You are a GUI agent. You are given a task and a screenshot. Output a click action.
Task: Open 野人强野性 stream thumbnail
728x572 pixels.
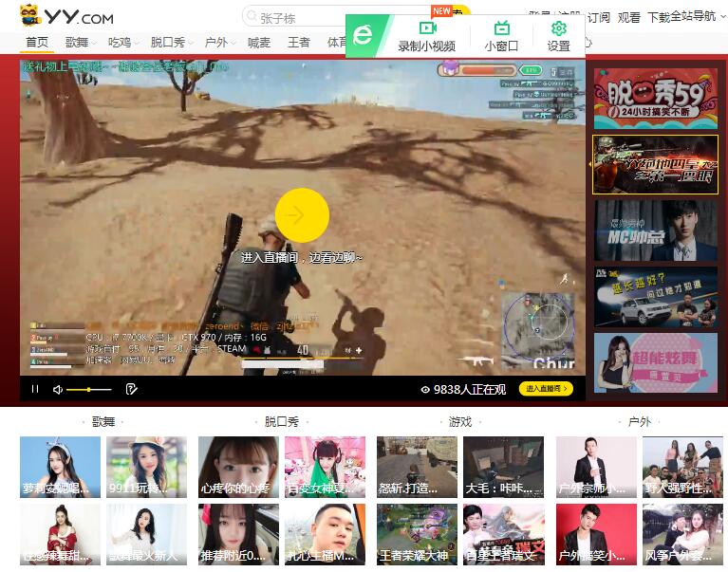682,467
